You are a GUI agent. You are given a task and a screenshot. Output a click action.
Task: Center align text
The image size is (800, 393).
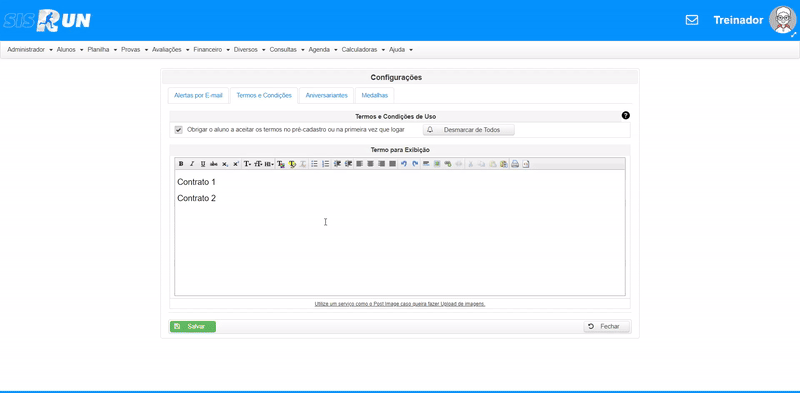(x=370, y=164)
